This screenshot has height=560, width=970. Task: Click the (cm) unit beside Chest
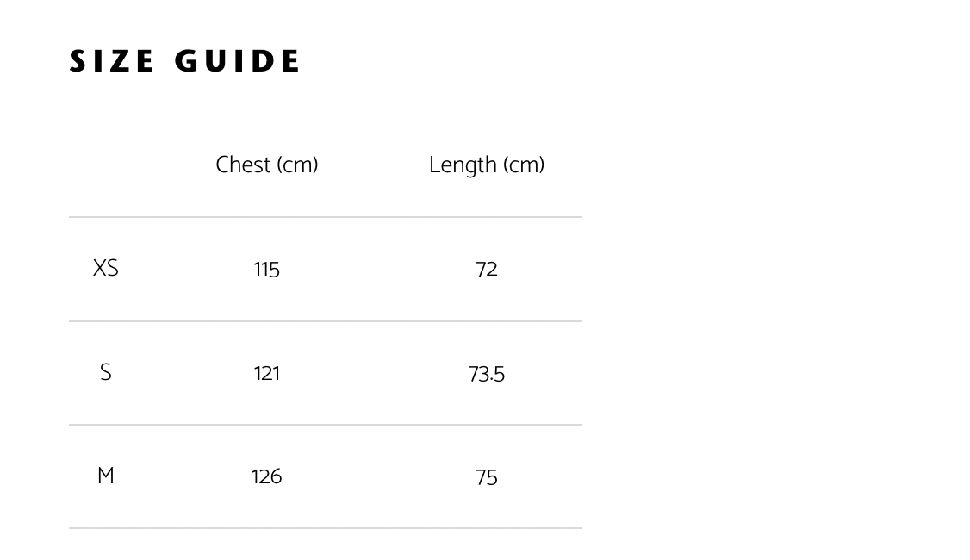click(x=297, y=165)
